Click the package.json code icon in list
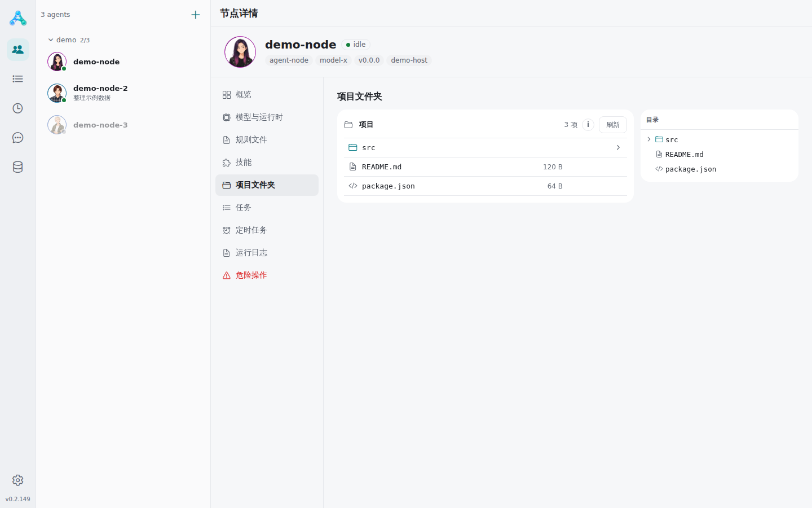This screenshot has height=508, width=812. (353, 186)
